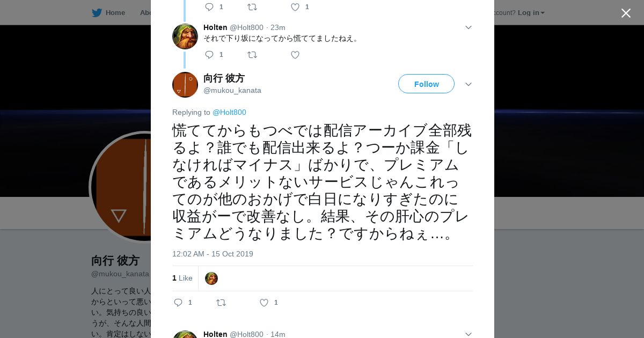View the 1 Like list

click(x=182, y=278)
